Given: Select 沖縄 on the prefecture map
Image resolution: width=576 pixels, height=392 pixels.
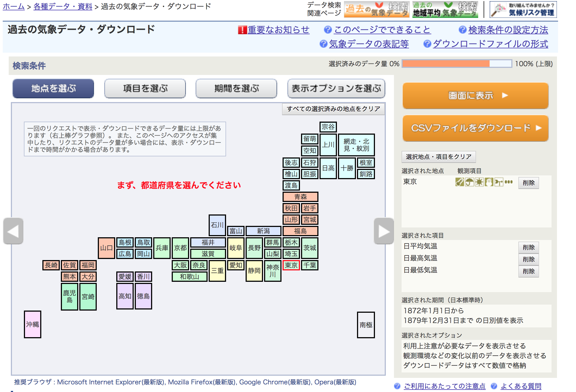Looking at the screenshot, I should tap(33, 324).
